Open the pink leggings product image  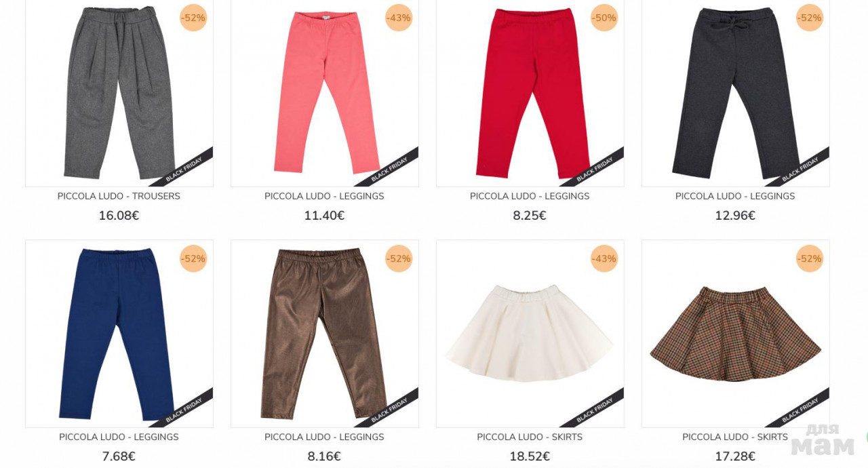pyautogui.click(x=325, y=93)
